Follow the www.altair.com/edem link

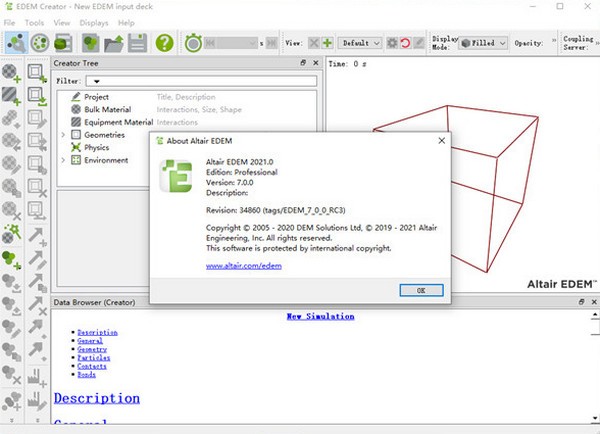click(x=241, y=266)
